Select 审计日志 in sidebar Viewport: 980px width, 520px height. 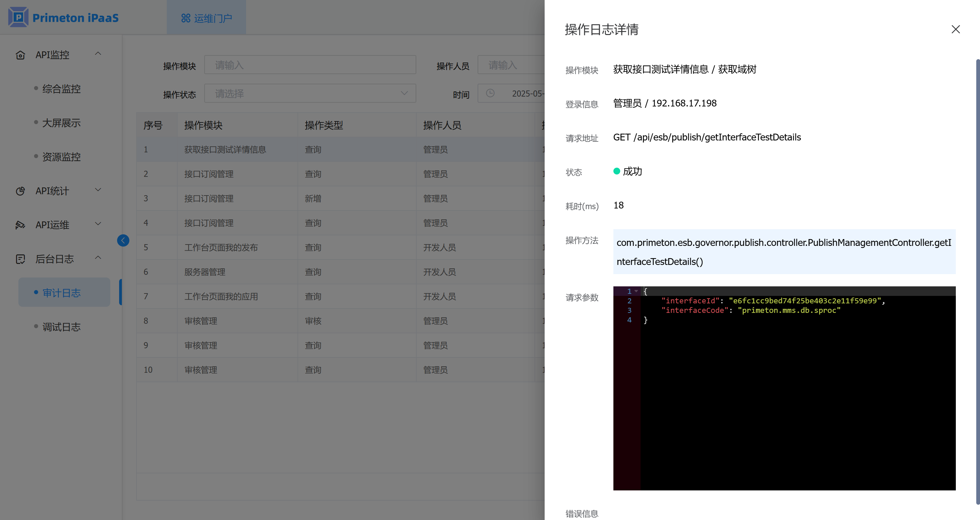[x=61, y=293]
